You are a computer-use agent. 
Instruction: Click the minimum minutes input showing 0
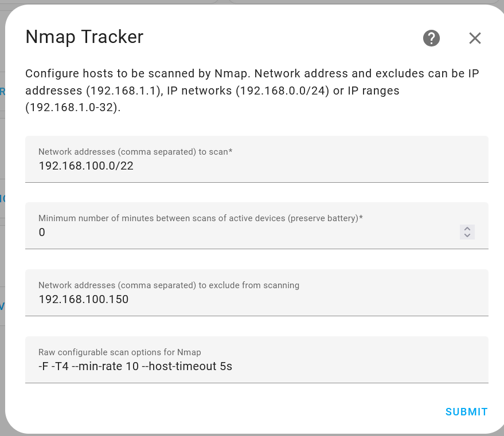click(229, 233)
